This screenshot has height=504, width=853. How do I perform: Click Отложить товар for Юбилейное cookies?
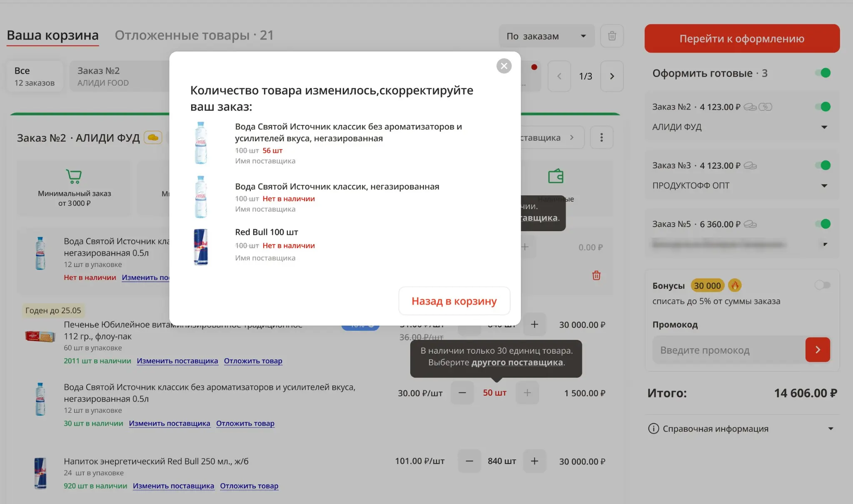click(253, 361)
